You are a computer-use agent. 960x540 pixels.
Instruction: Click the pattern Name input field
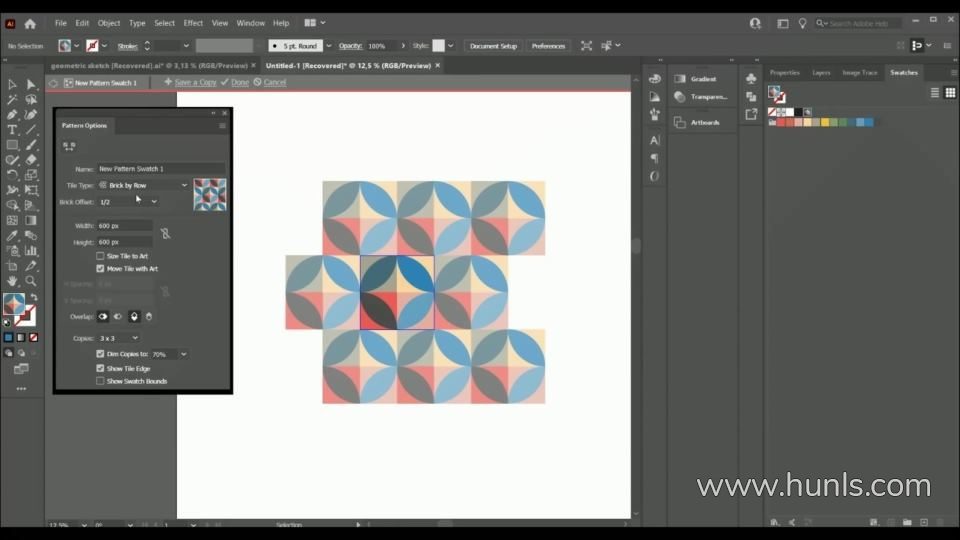pos(160,169)
